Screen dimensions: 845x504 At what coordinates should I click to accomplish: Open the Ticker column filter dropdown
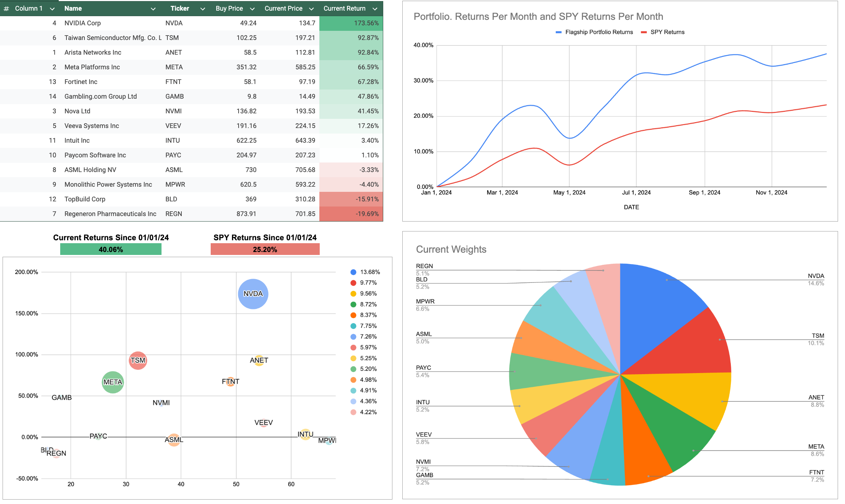pyautogui.click(x=203, y=9)
